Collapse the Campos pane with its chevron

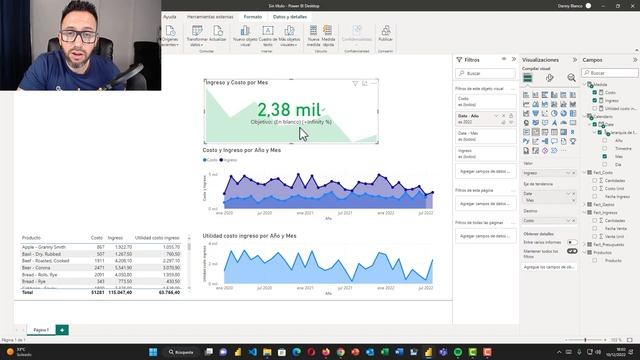tap(635, 60)
